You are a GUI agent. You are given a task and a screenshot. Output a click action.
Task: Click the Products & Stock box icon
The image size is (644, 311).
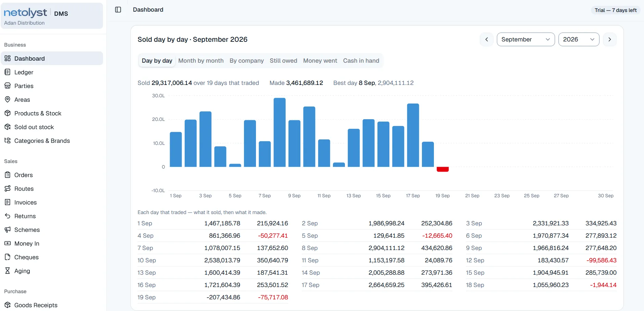(x=8, y=113)
